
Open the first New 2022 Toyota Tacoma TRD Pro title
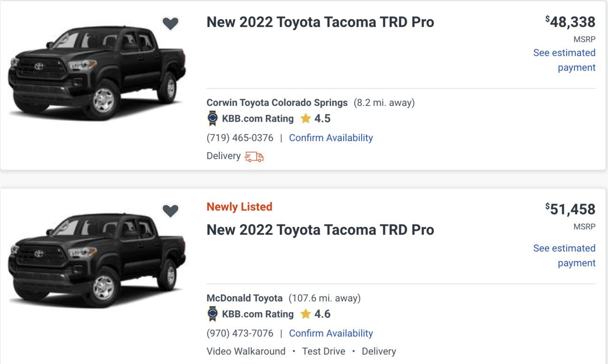pyautogui.click(x=320, y=22)
